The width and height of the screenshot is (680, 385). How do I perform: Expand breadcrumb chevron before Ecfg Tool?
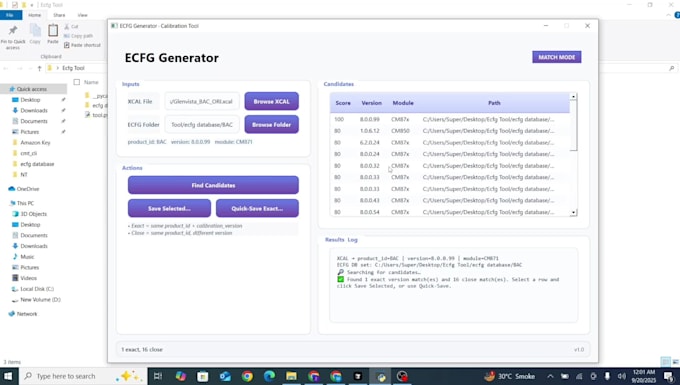pos(57,68)
